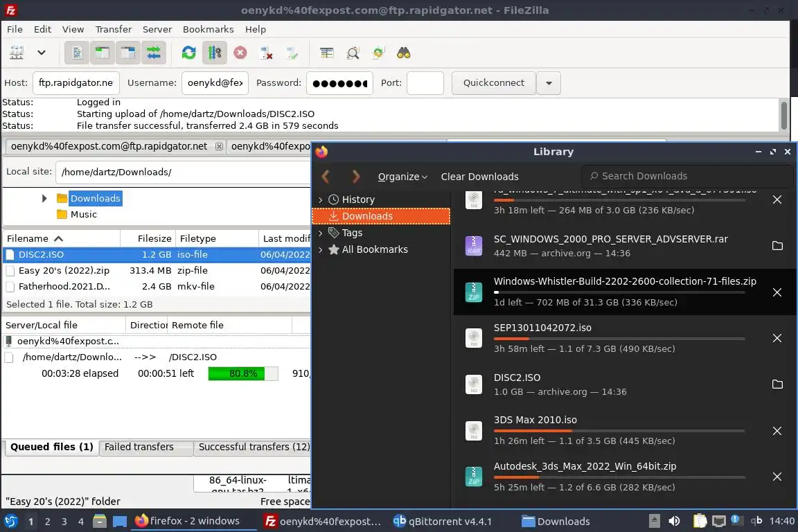The height and width of the screenshot is (532, 798).
Task: Toggle transfer queue display
Action: pos(154,53)
